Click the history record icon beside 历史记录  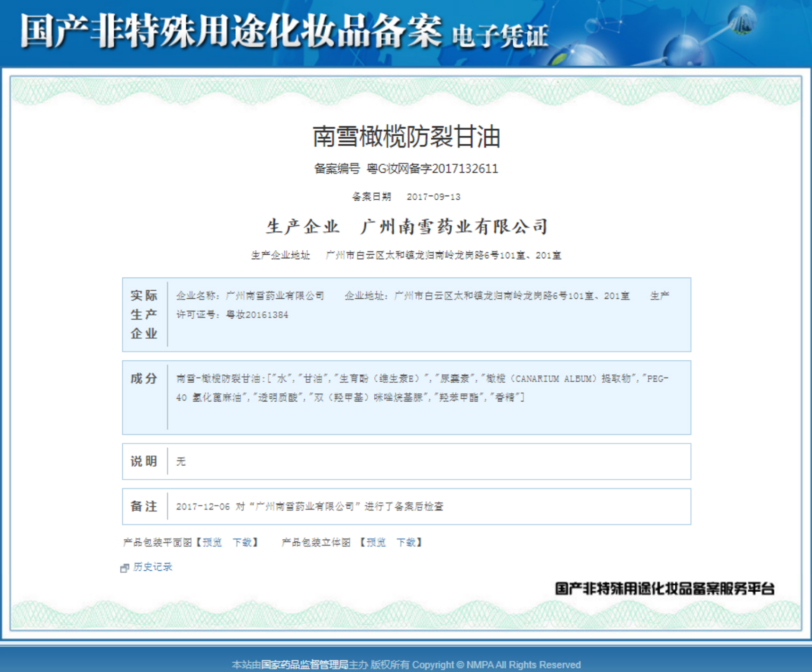(x=125, y=568)
